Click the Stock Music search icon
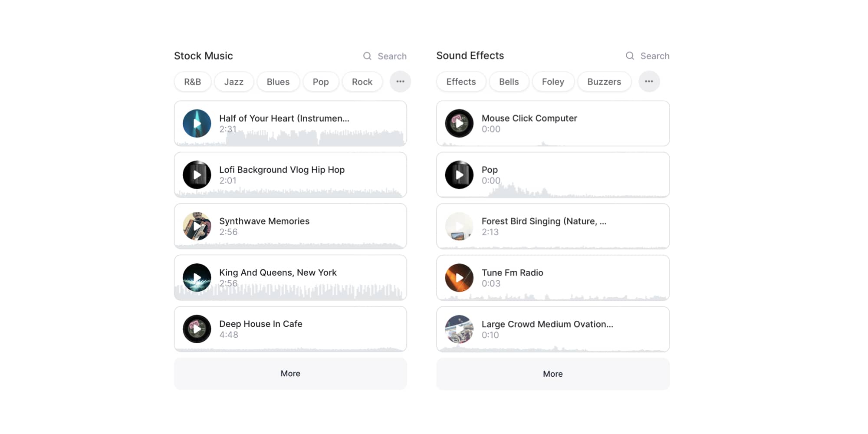 (367, 56)
